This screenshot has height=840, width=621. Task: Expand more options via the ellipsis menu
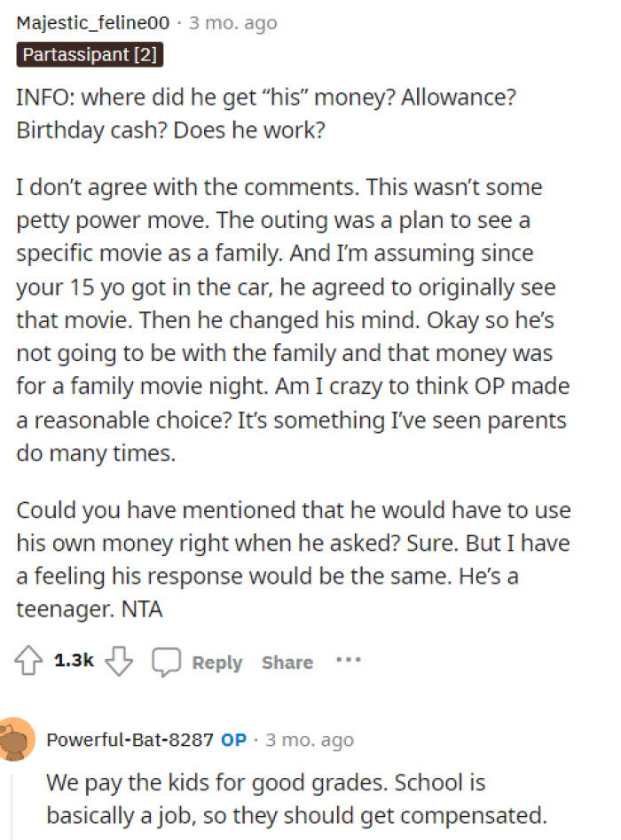pyautogui.click(x=349, y=660)
